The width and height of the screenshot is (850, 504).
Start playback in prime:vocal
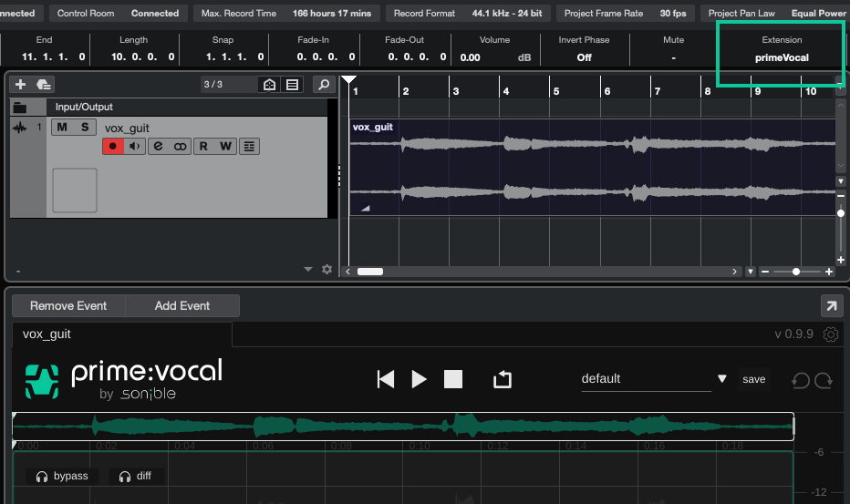tap(419, 379)
